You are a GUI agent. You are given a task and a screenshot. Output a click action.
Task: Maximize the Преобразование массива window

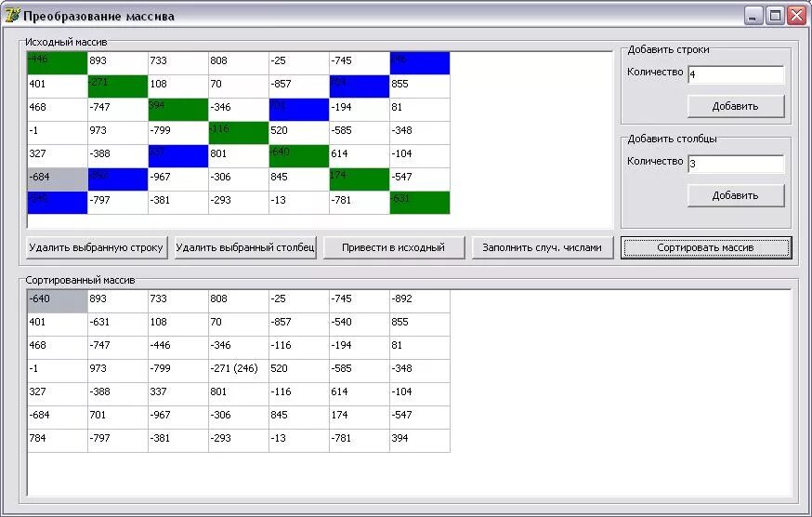(x=775, y=16)
